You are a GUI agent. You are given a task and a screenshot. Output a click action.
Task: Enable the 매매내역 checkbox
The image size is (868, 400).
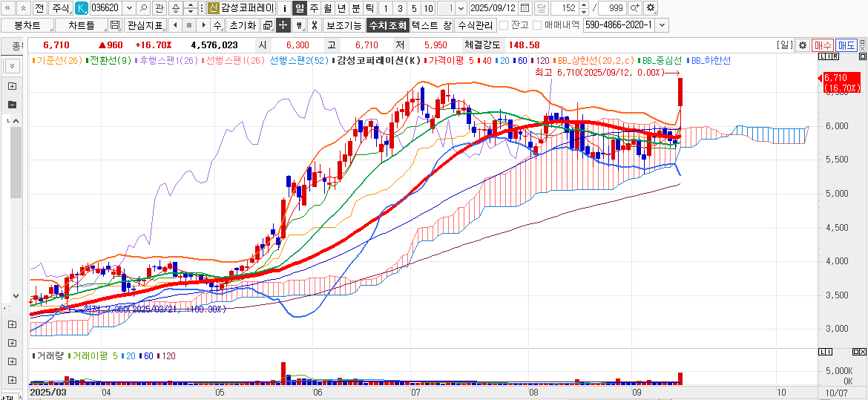pos(538,25)
